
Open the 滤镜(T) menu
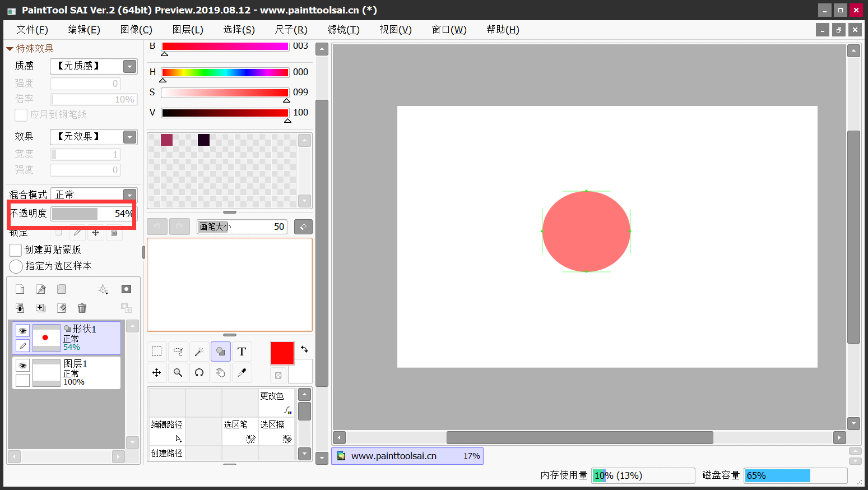344,30
